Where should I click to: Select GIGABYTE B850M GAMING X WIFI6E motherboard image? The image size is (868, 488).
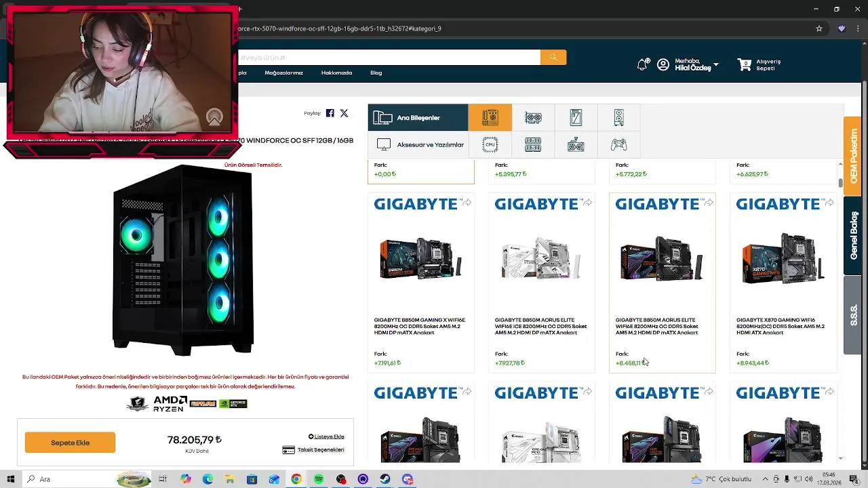click(x=421, y=259)
